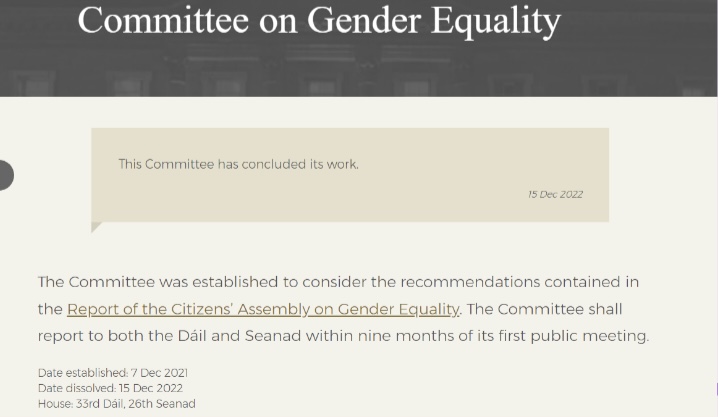Click 'This Committee has concluded its work' notice text
Image resolution: width=718 pixels, height=417 pixels.
[238, 164]
